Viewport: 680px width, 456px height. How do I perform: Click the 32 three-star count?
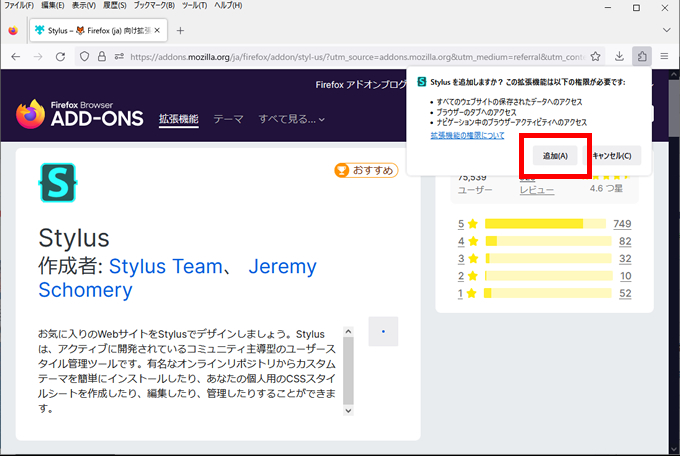point(625,259)
